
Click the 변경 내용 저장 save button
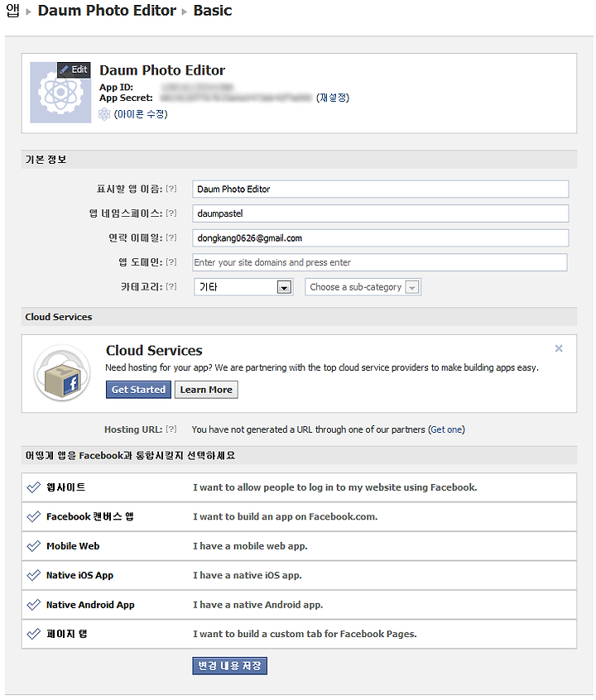229,666
